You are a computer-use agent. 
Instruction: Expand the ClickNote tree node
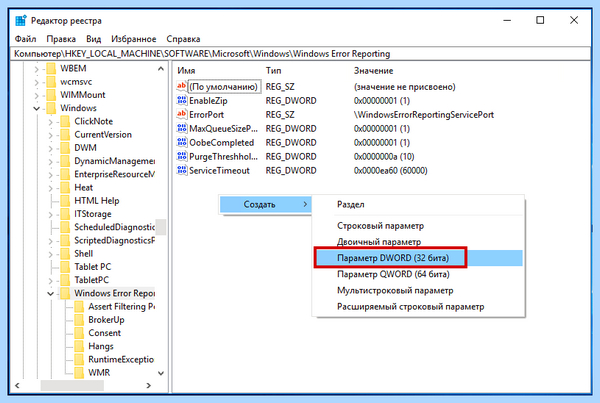51,122
